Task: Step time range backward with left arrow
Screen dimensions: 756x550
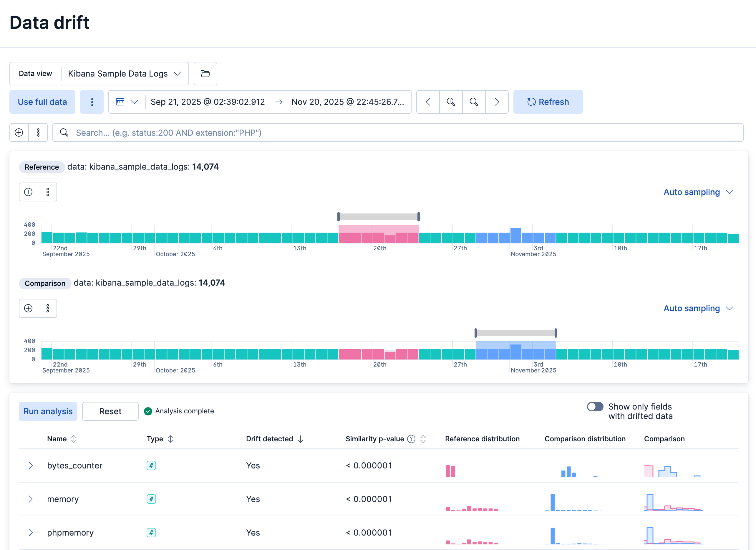Action: pyautogui.click(x=428, y=102)
